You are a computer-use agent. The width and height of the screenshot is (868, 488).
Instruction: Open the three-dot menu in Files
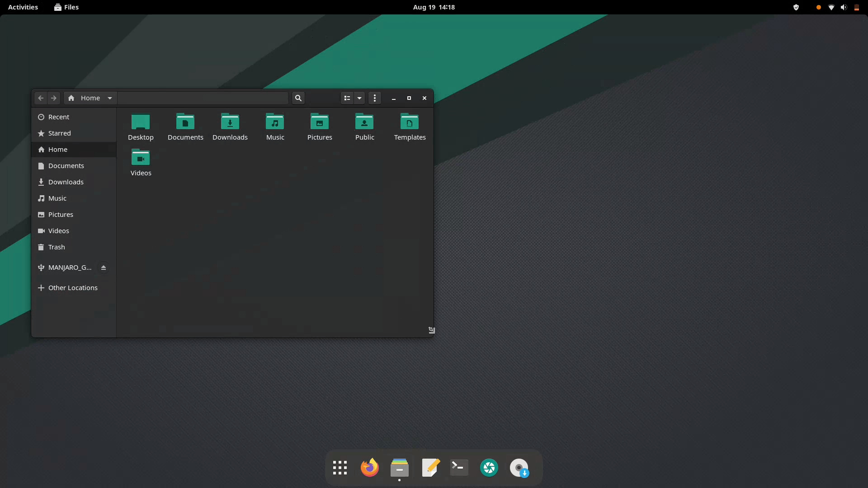(x=375, y=98)
